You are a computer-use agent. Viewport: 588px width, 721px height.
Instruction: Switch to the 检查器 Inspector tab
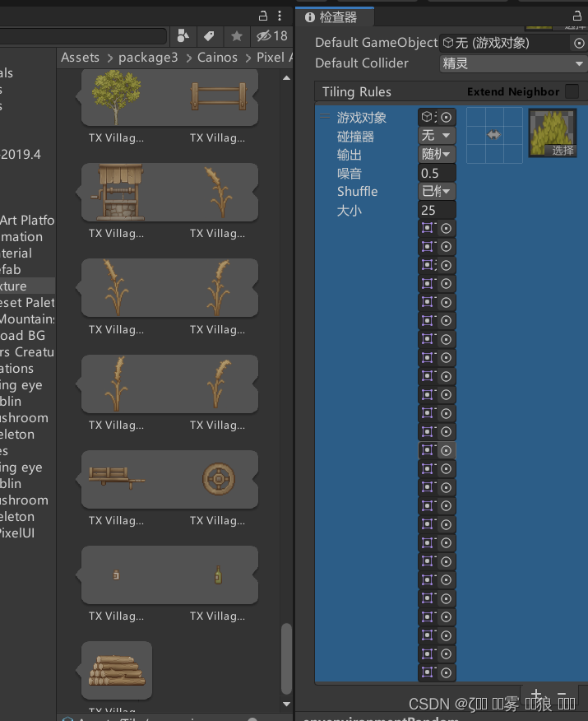pos(335,17)
